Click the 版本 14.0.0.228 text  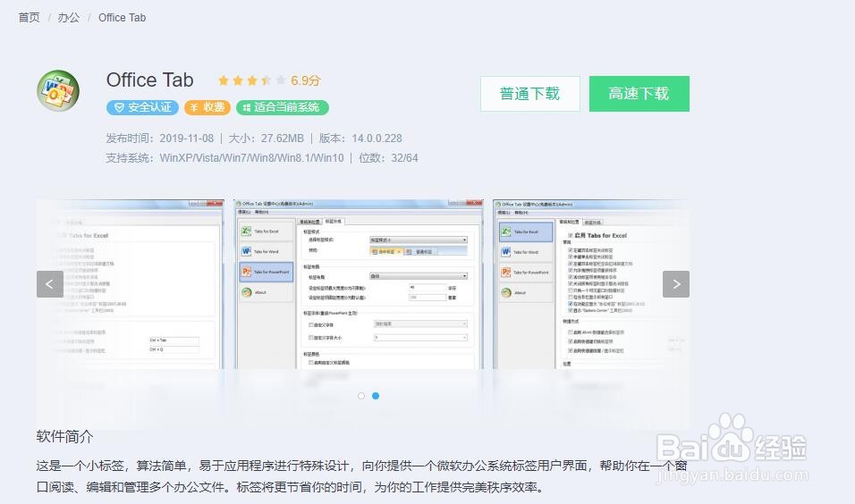pos(360,139)
